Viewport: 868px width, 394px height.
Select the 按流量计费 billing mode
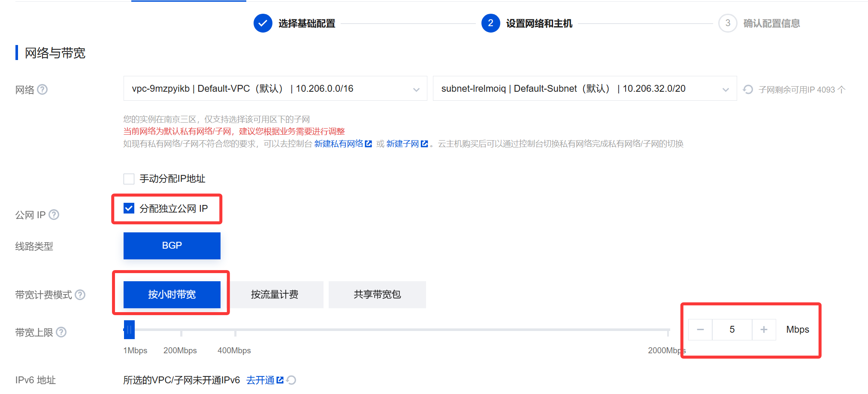pos(275,295)
